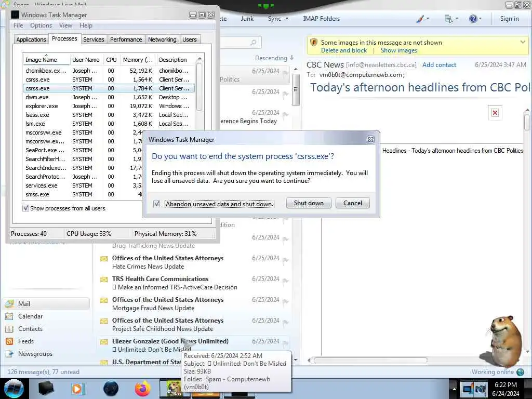Image resolution: width=532 pixels, height=399 pixels.
Task: Click message list vertical scrollbar thumb
Action: coord(296,89)
